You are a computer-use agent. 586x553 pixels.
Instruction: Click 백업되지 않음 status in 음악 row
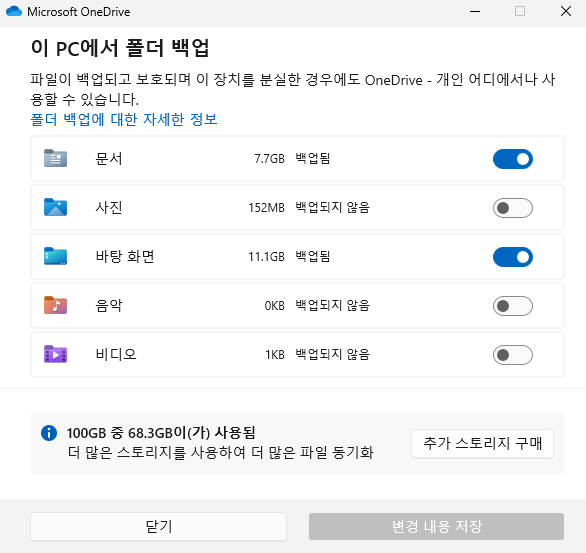click(x=333, y=305)
